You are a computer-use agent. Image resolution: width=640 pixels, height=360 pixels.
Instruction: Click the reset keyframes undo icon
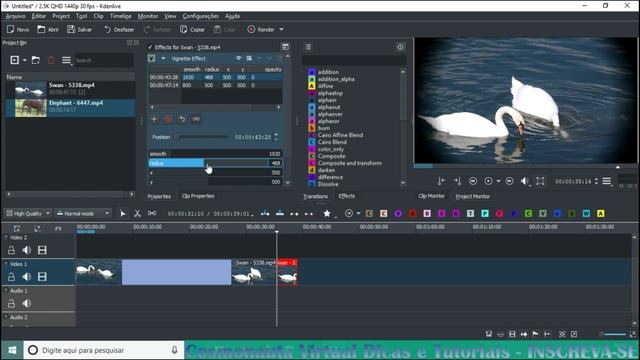tap(182, 119)
